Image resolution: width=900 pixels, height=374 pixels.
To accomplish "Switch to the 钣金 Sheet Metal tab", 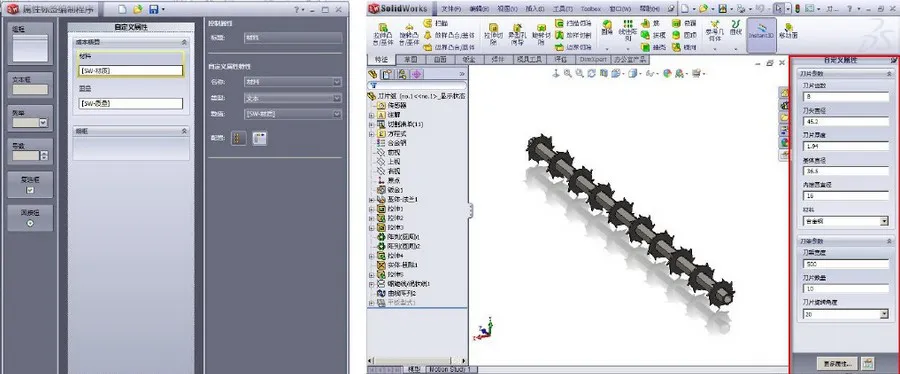I will (469, 59).
